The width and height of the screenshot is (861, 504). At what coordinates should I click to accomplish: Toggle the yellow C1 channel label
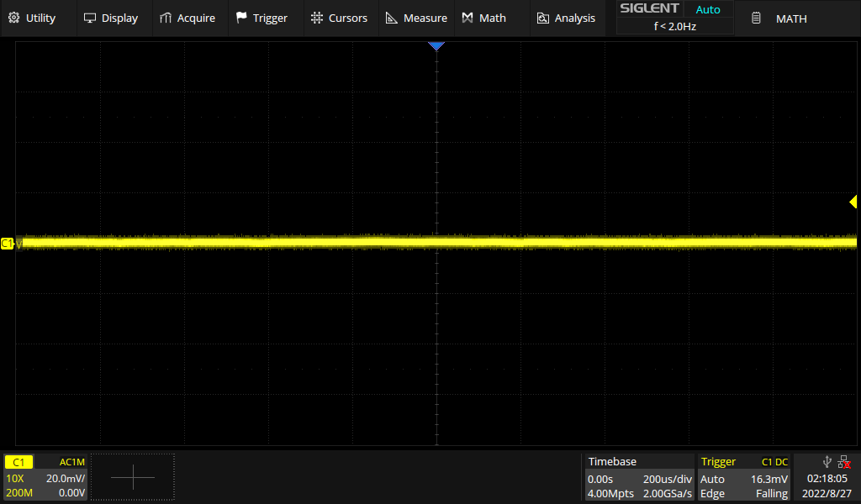click(18, 462)
